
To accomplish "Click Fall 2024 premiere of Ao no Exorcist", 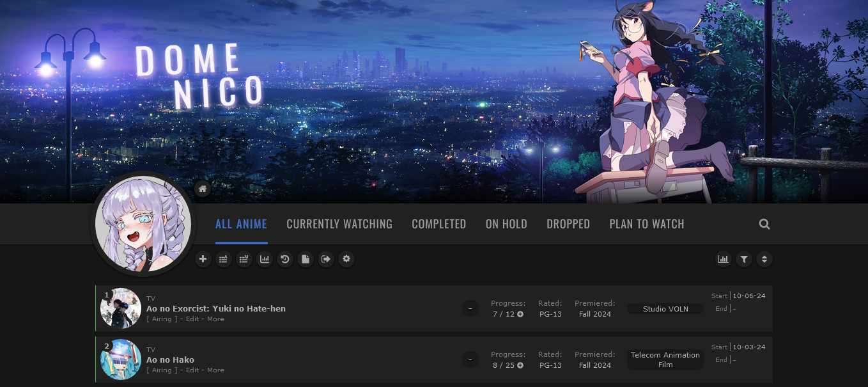I will tap(595, 314).
